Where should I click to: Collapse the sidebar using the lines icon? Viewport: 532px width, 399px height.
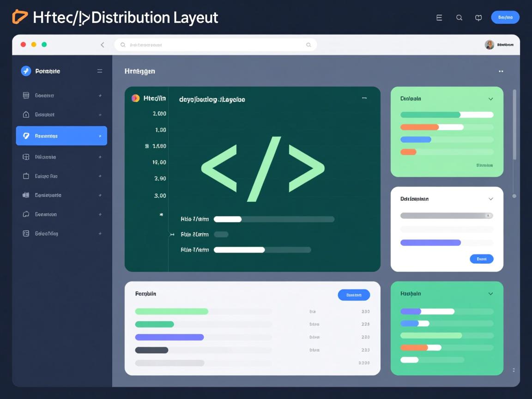point(100,71)
